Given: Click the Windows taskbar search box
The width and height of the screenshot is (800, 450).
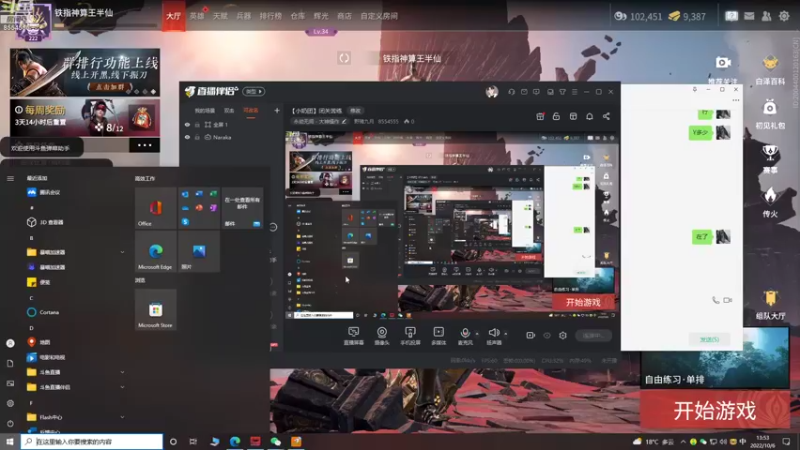Looking at the screenshot, I should (92, 441).
